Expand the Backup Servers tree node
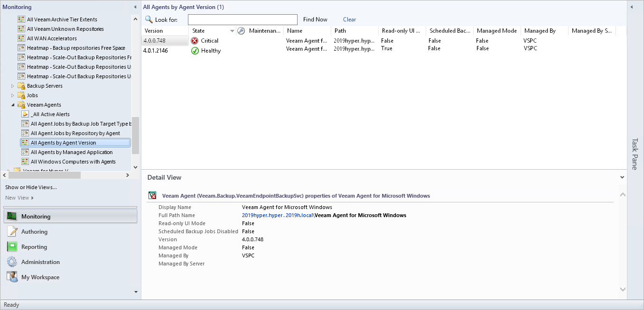The image size is (644, 310). tap(13, 86)
